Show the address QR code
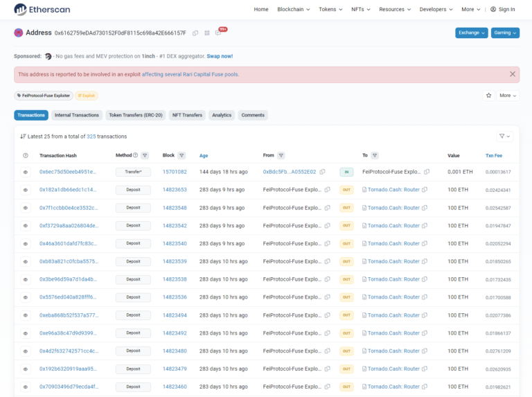This screenshot has width=532, height=397. (x=206, y=33)
